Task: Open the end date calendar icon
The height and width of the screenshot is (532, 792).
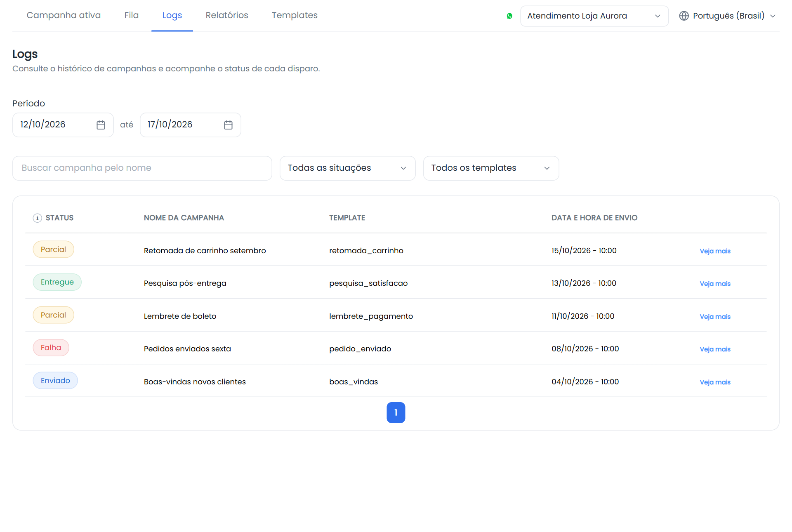Action: 228,125
